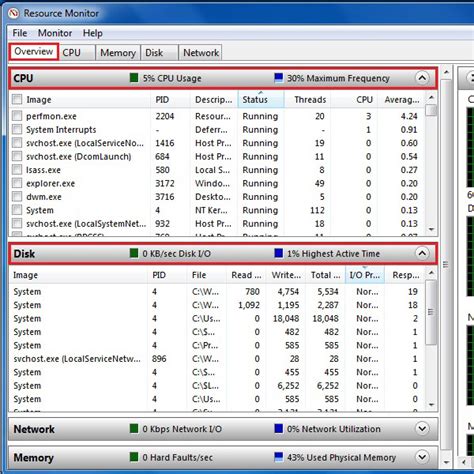Click the green Hard Faults indicator square
The height and width of the screenshot is (474, 474).
pos(134,457)
